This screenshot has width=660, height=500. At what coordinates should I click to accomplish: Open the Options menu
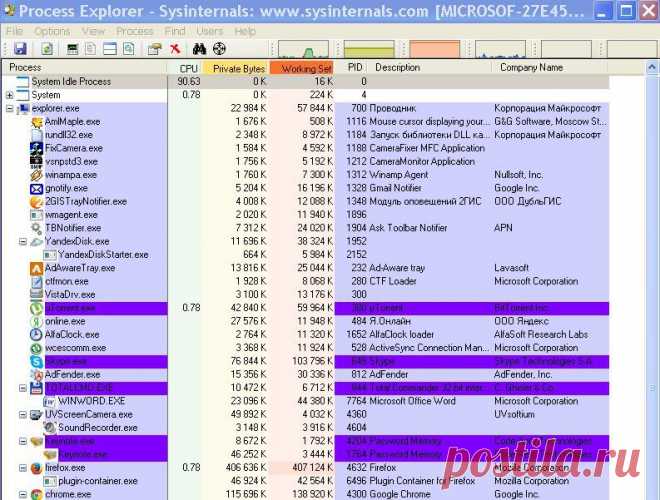[x=52, y=31]
